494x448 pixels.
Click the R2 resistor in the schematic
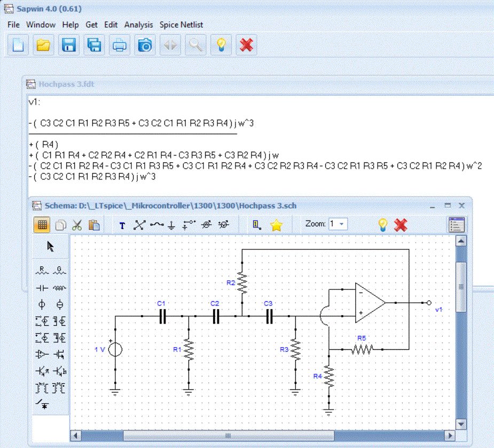(x=241, y=283)
